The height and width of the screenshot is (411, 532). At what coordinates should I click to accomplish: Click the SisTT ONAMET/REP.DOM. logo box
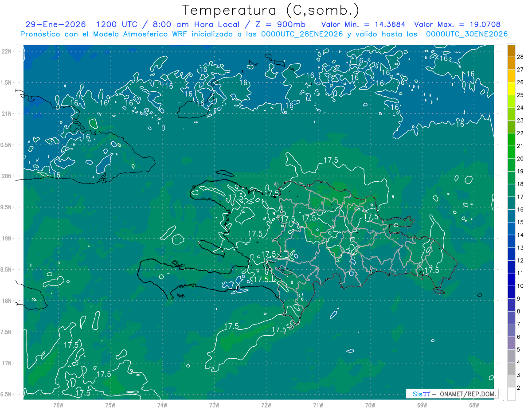point(452,394)
